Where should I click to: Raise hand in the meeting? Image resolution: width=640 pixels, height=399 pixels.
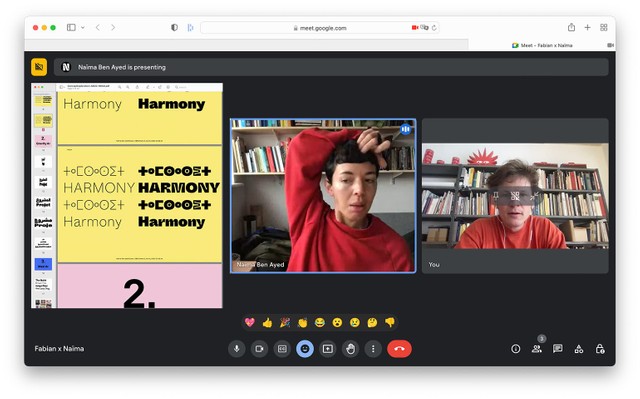(350, 349)
